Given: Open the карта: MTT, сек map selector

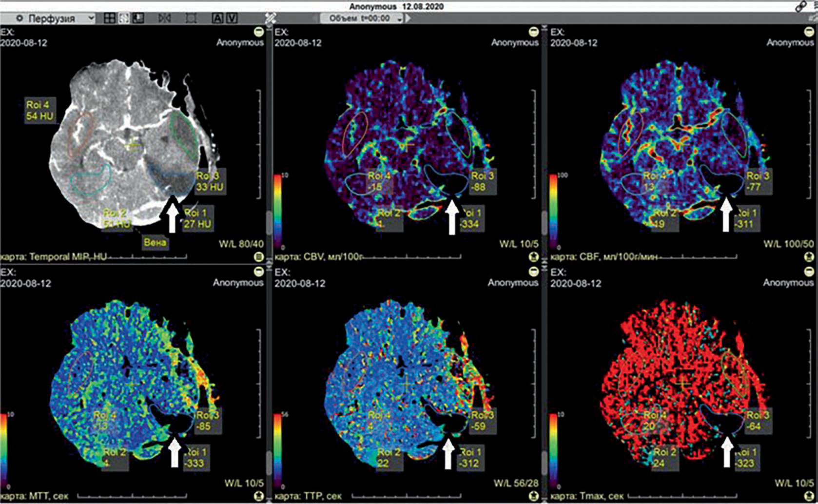Looking at the screenshot, I should [x=35, y=497].
